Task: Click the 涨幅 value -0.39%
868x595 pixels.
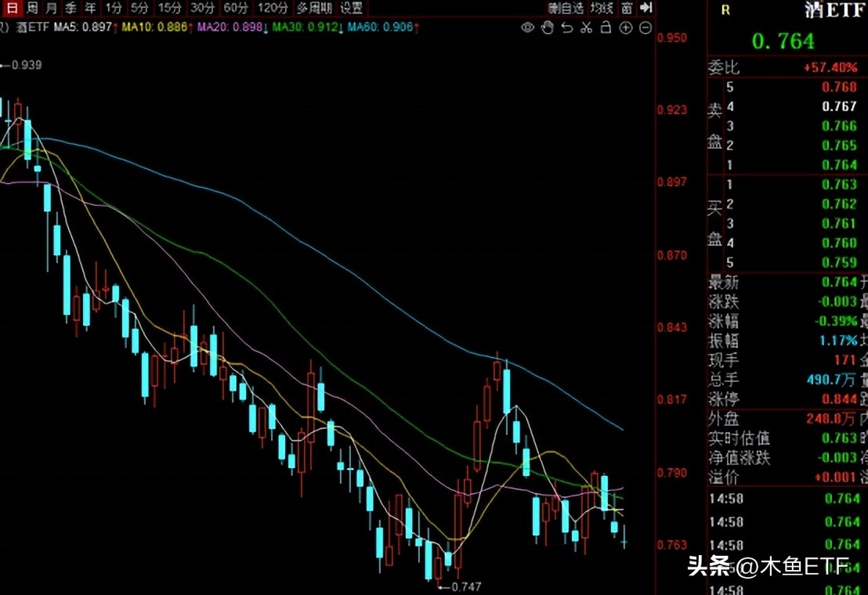Action: tap(836, 321)
